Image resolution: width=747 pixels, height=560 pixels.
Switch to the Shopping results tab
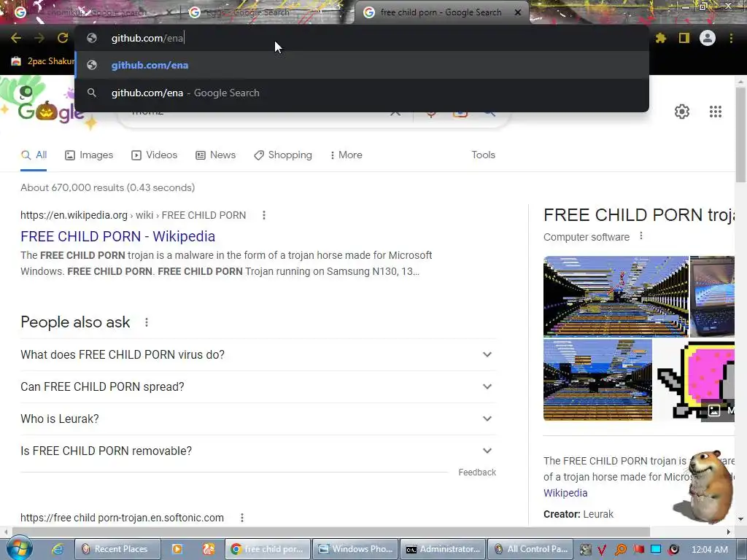283,155
